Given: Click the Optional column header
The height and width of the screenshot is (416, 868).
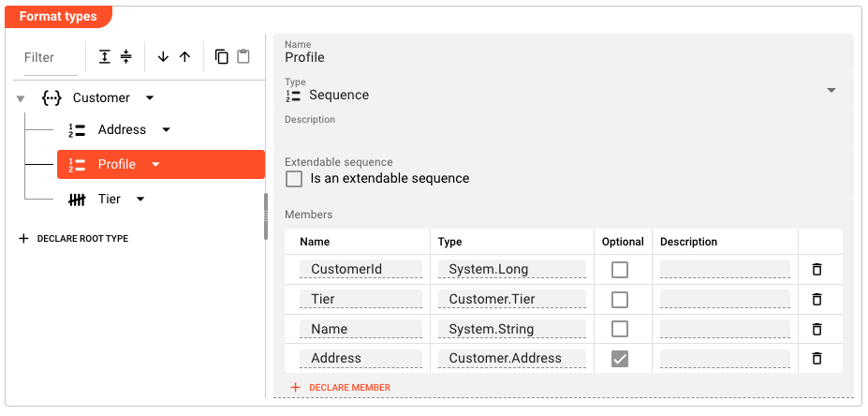Looking at the screenshot, I should pos(623,242).
